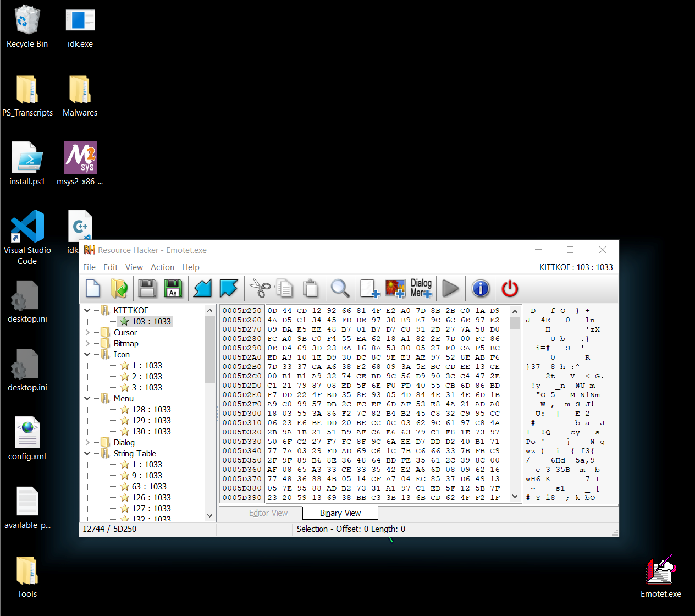Open the Recycle Bin desktop icon
Screen dimensions: 695x616
pos(27,27)
